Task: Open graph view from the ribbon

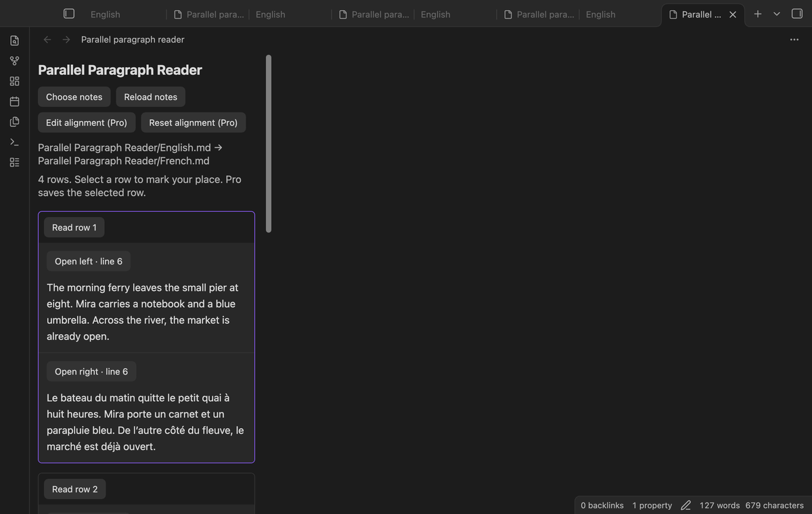Action: pos(14,61)
